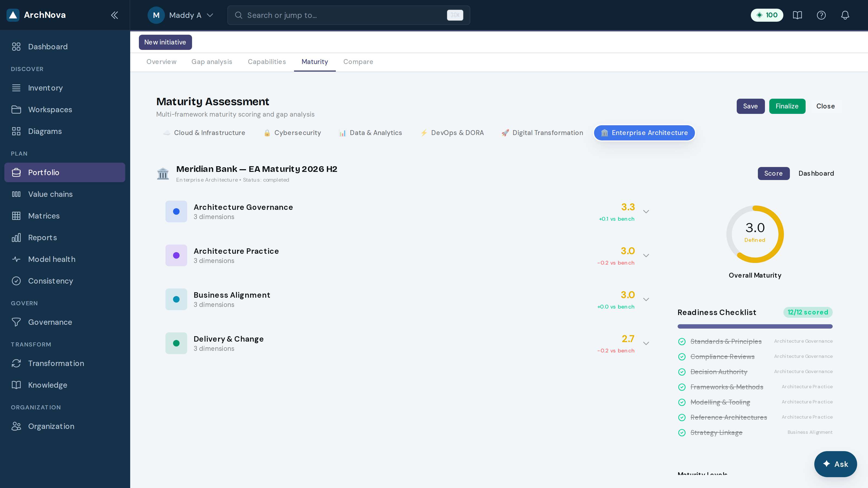Open the Overview tab
This screenshot has height=488, width=868.
pos(161,62)
